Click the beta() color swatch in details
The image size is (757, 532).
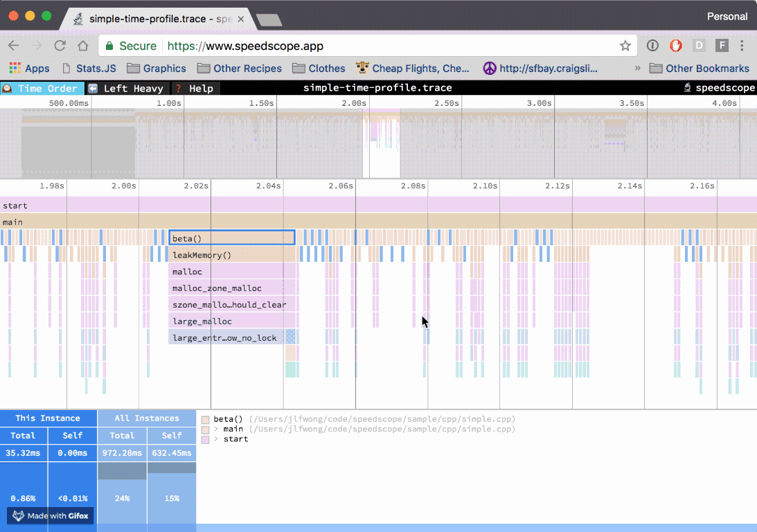pyautogui.click(x=205, y=420)
